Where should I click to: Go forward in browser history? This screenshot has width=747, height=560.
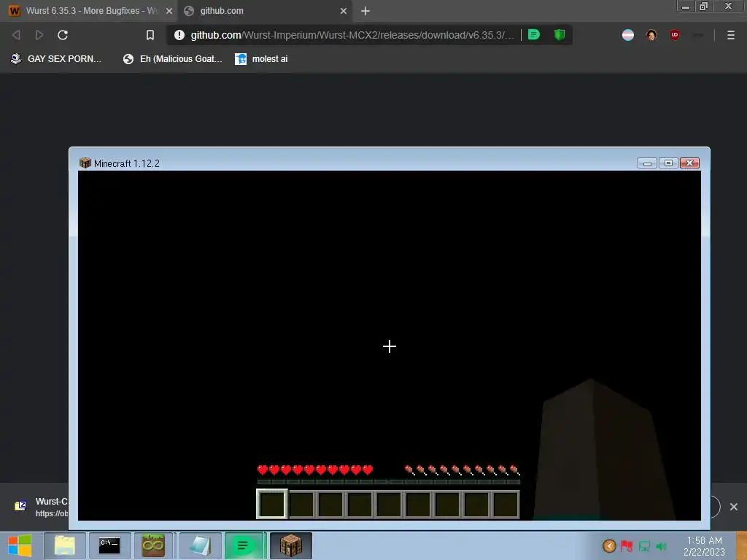[x=39, y=35]
